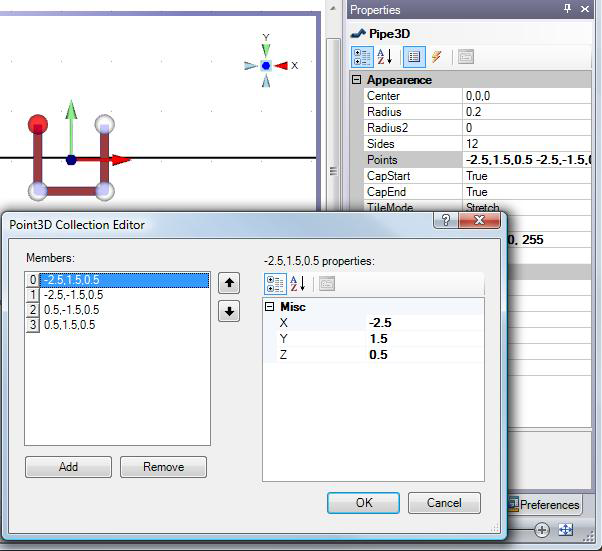
Task: Collapse the Appearence category
Action: (x=356, y=80)
